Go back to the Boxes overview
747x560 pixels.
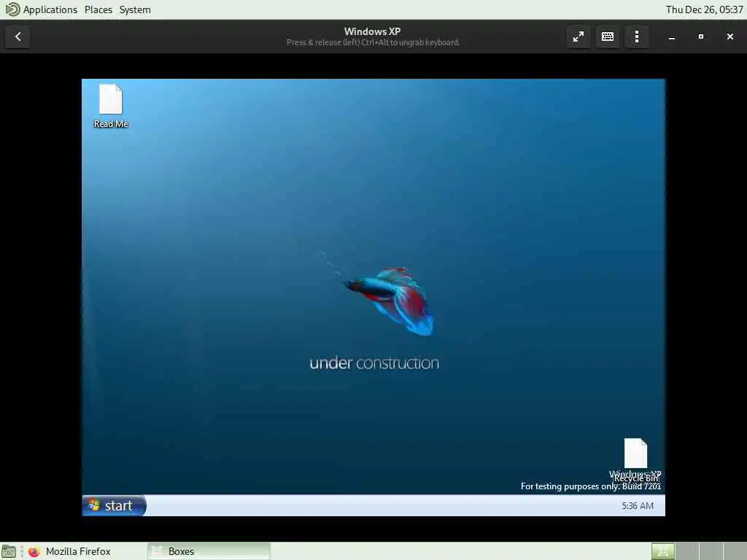pyautogui.click(x=18, y=36)
